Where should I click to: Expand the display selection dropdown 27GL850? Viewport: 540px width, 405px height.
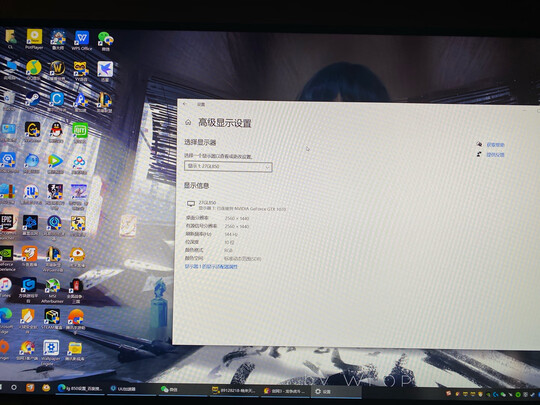(228, 167)
